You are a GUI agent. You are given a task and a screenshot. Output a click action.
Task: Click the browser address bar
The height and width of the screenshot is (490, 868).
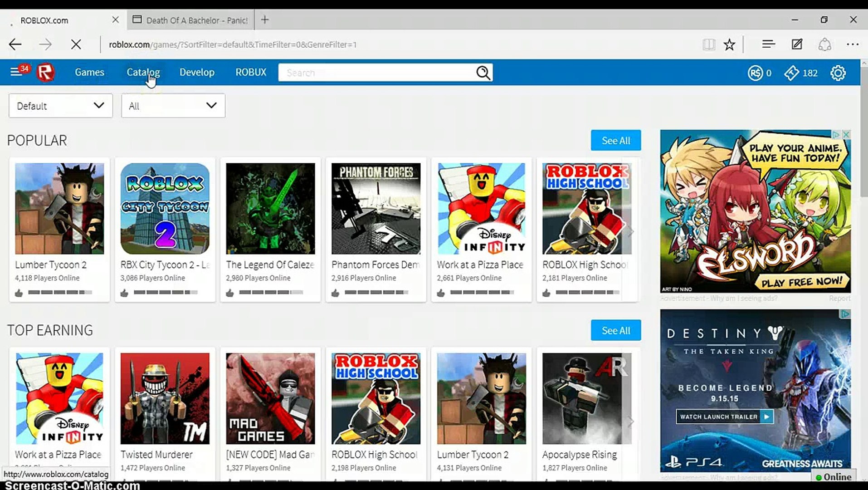coord(399,44)
